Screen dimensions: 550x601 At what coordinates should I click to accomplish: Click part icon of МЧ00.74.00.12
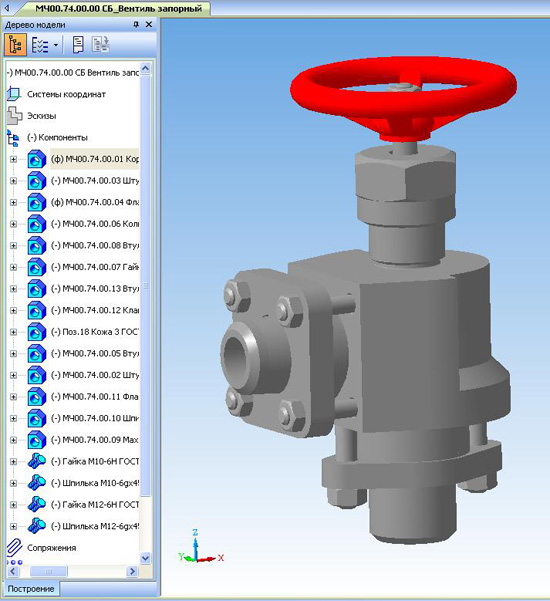tap(37, 310)
